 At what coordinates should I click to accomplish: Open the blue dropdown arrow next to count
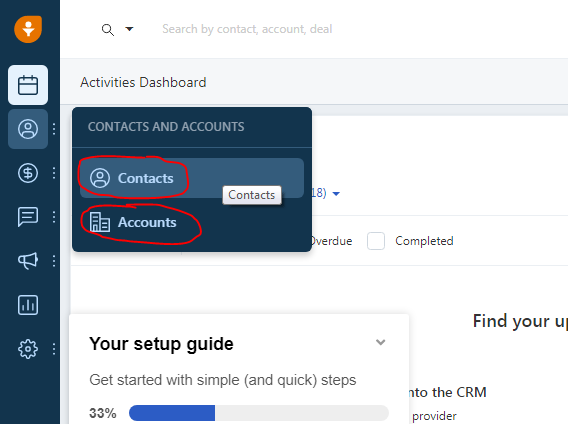point(336,194)
